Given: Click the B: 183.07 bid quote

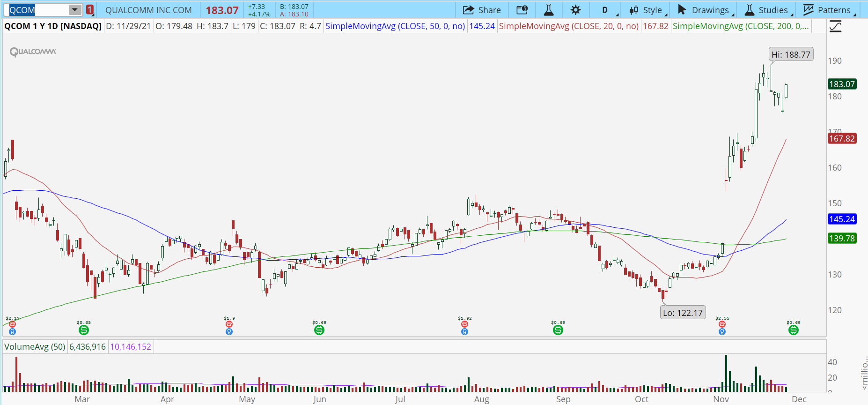Looking at the screenshot, I should coord(294,7).
